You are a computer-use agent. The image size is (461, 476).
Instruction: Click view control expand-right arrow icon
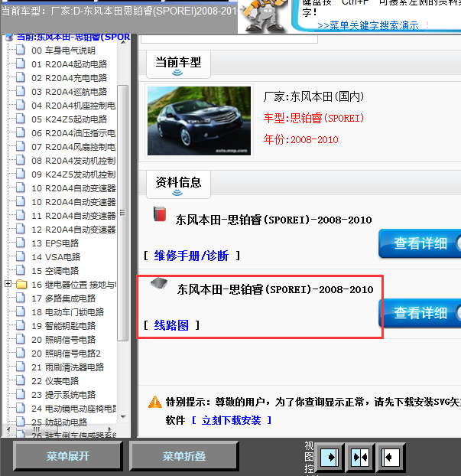pyautogui.click(x=330, y=457)
